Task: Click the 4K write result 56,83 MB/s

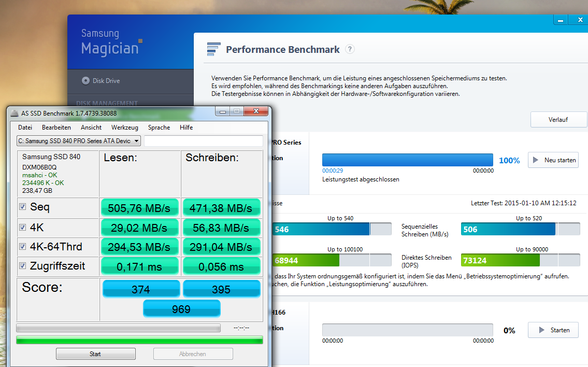Action: [221, 228]
